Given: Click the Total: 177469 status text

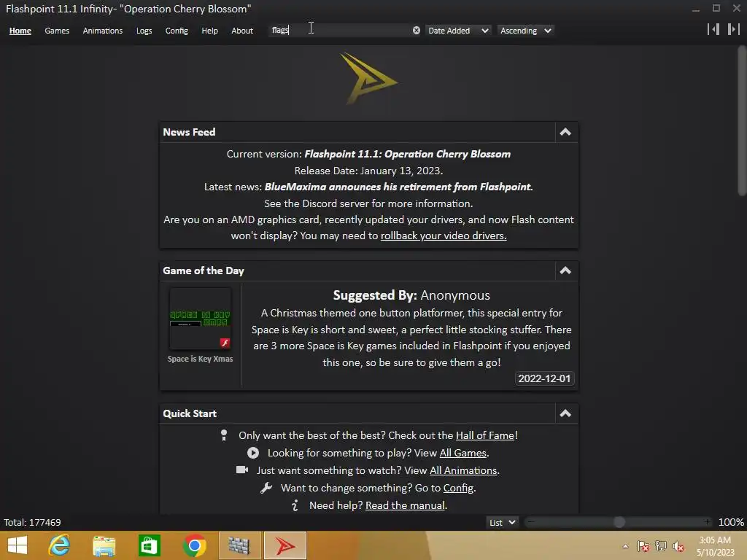Looking at the screenshot, I should [32, 522].
